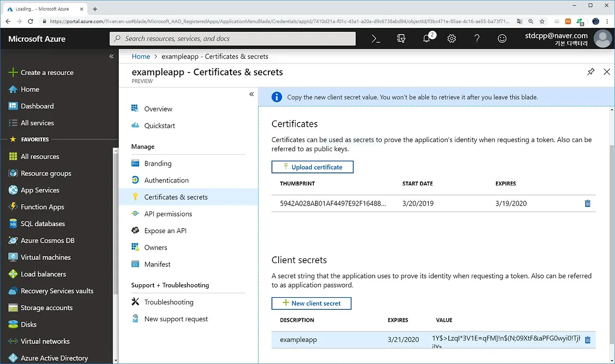Click the Virtual networks icon
The width and height of the screenshot is (615, 364).
(x=13, y=341)
